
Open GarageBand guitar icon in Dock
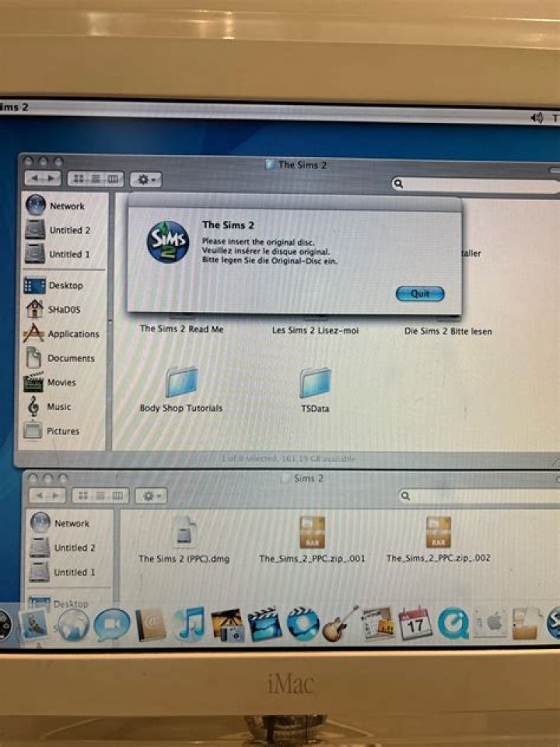pyautogui.click(x=340, y=624)
